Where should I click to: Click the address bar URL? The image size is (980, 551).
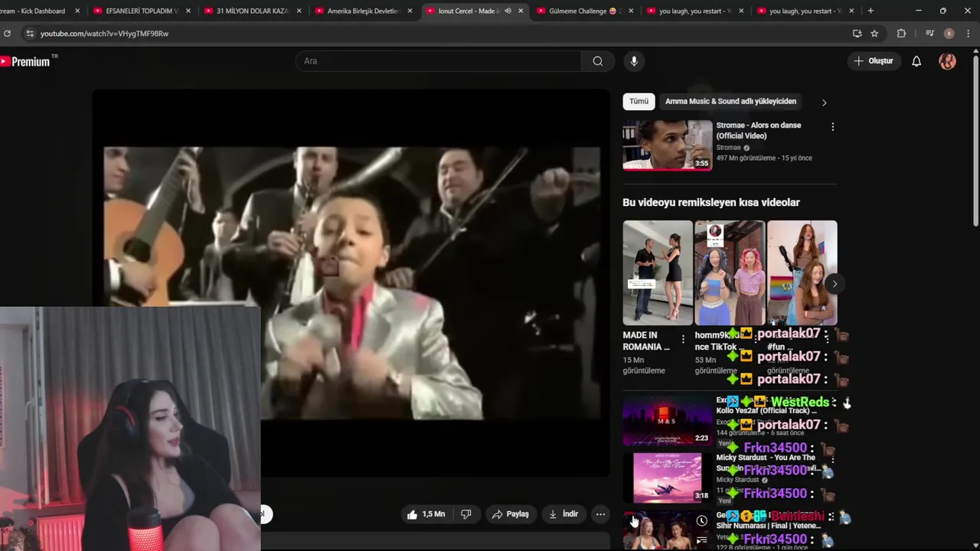click(104, 34)
